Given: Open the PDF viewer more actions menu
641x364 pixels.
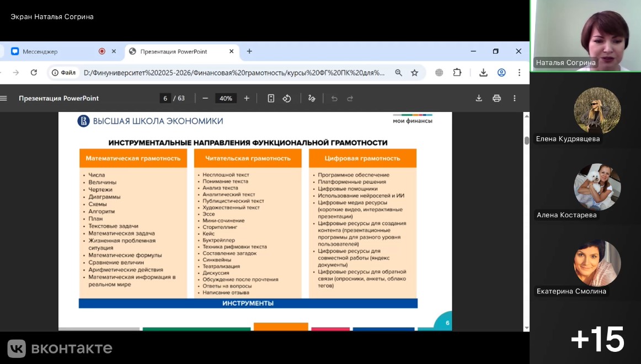Looking at the screenshot, I should [x=515, y=98].
